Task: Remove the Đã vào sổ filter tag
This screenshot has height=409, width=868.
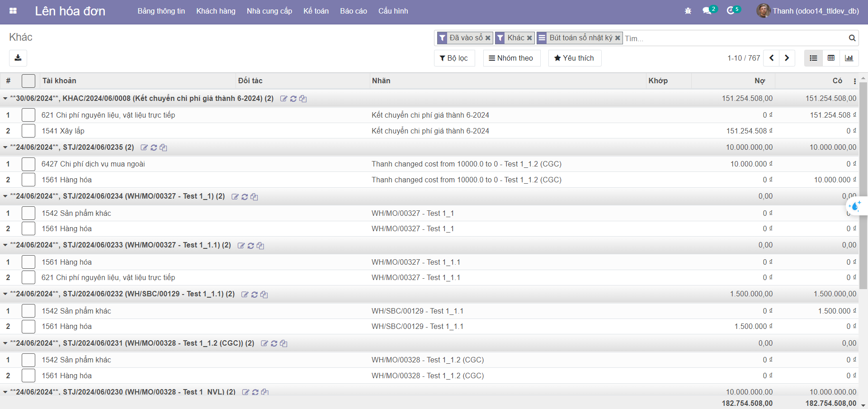Action: [x=488, y=38]
